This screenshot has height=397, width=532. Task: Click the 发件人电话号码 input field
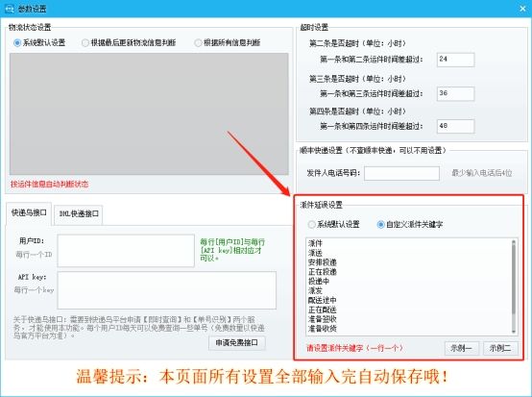[401, 173]
